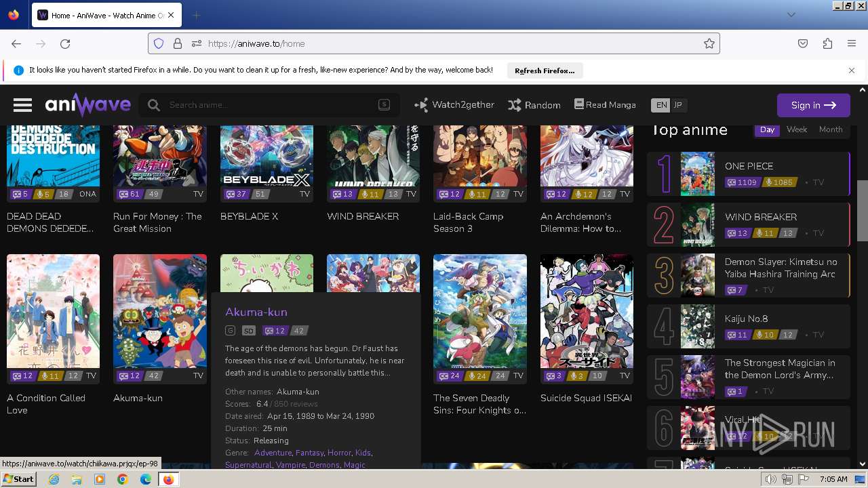Open a Random anime

[534, 105]
